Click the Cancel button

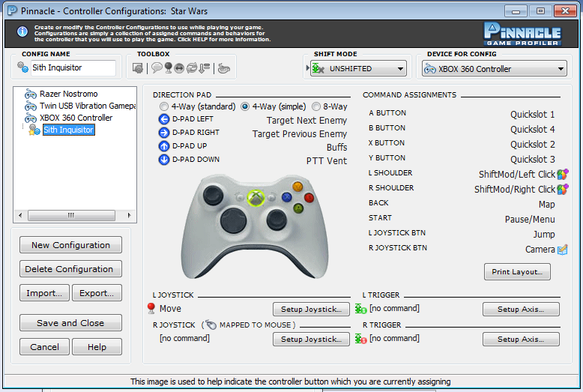[x=44, y=347]
